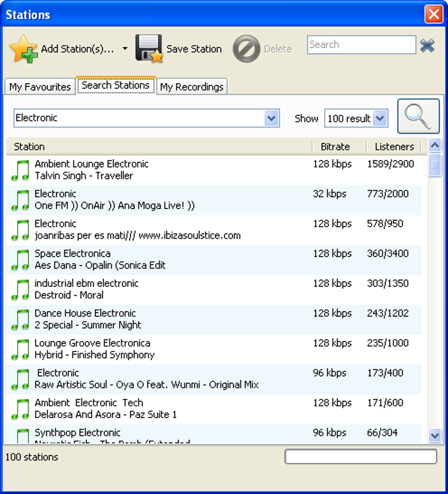Image resolution: width=448 pixels, height=494 pixels.
Task: Select 'Hybrid - Finished Symphony' track
Action: pyautogui.click(x=94, y=355)
